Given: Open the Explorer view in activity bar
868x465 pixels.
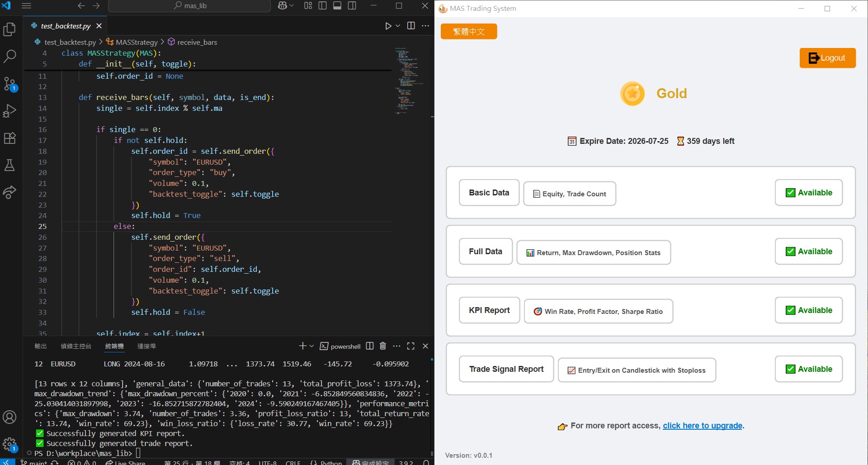Looking at the screenshot, I should (9, 30).
